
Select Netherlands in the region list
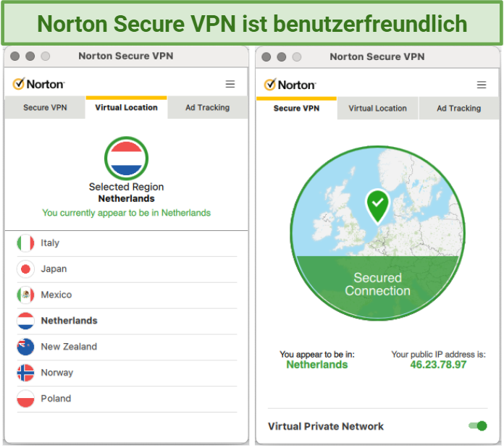(x=127, y=321)
